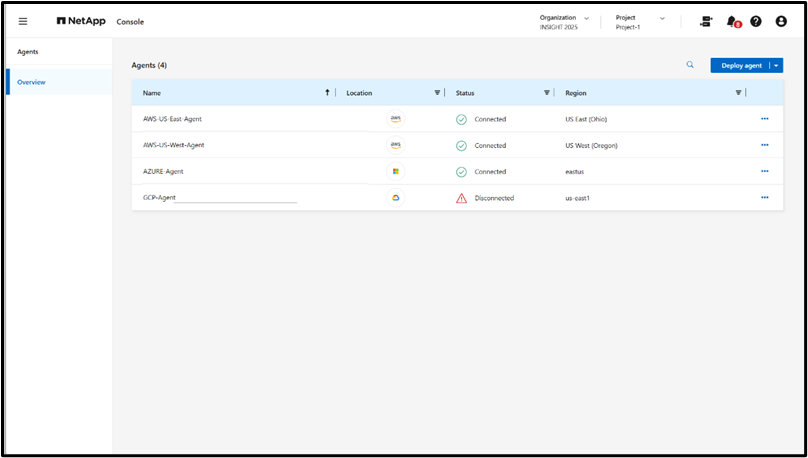The width and height of the screenshot is (808, 458).
Task: Click the Disconnected warning triangle icon
Action: pyautogui.click(x=461, y=198)
